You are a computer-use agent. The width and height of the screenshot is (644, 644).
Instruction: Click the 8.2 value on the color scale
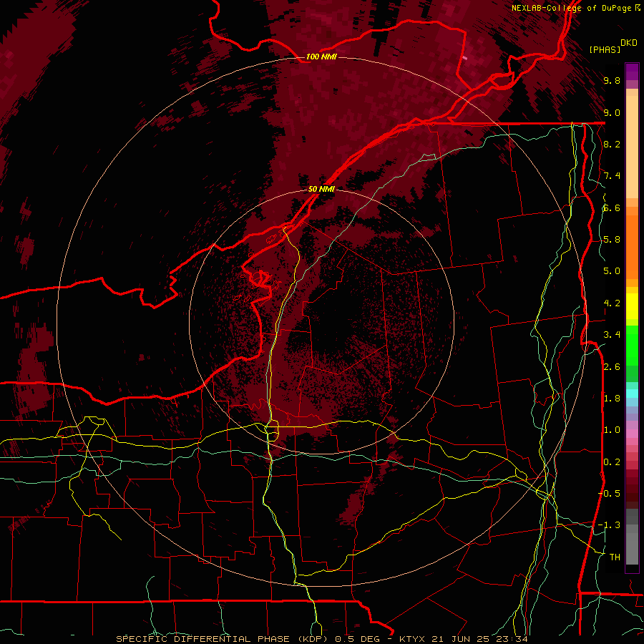point(612,144)
